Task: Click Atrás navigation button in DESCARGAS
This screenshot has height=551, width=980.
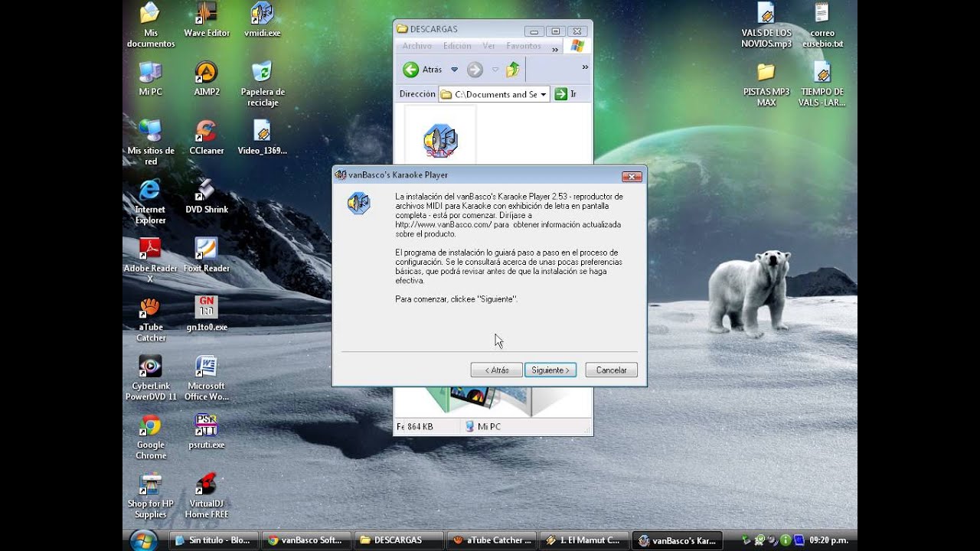Action: (423, 70)
